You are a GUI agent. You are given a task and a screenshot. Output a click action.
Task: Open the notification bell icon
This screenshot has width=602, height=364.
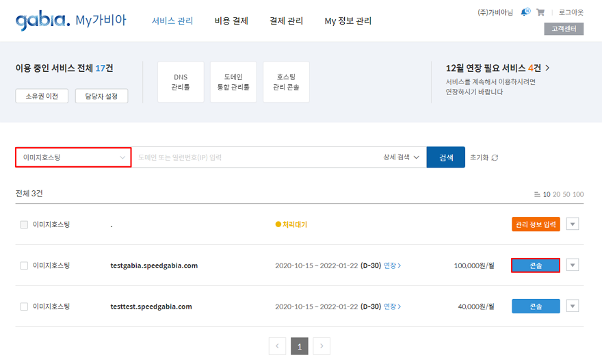tap(525, 12)
